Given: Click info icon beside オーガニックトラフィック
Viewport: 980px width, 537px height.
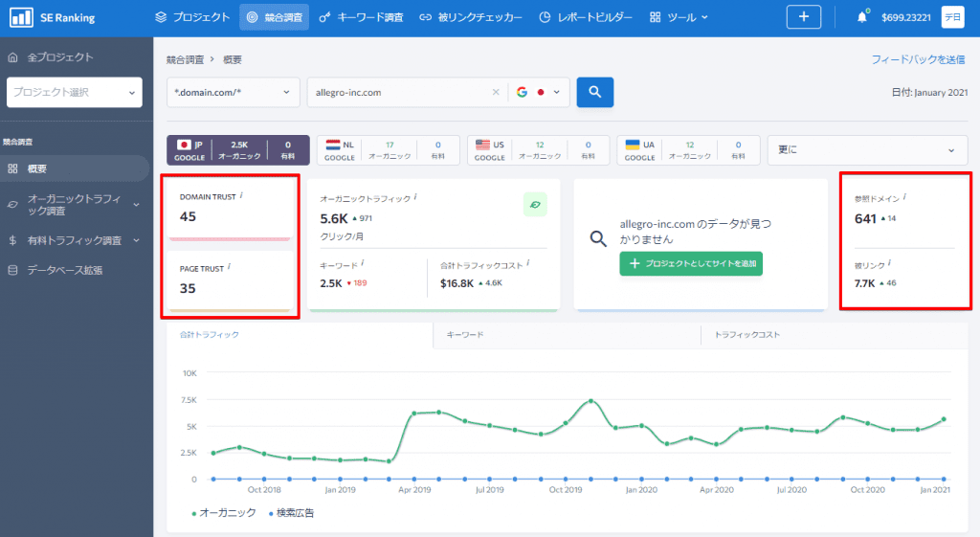Looking at the screenshot, I should coord(415,197).
